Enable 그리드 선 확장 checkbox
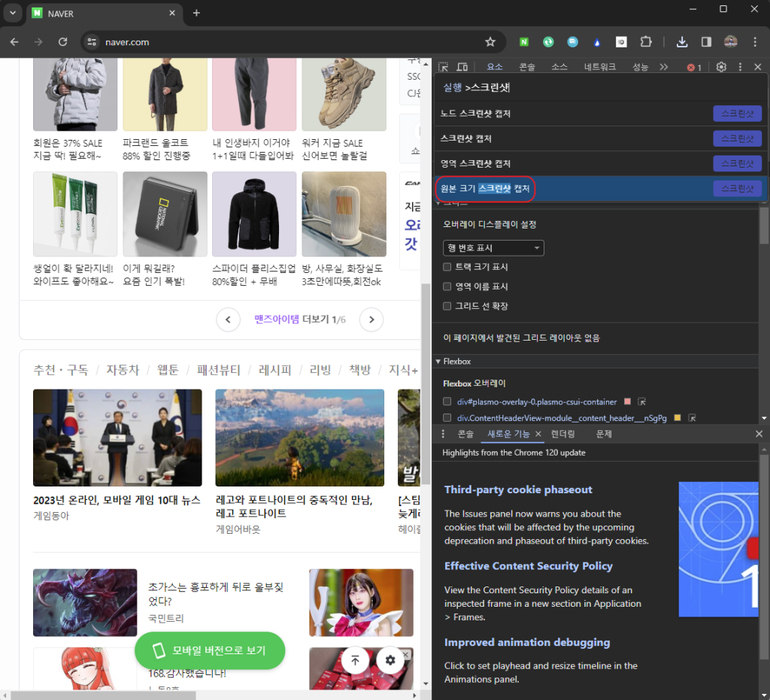The height and width of the screenshot is (700, 770). point(447,306)
